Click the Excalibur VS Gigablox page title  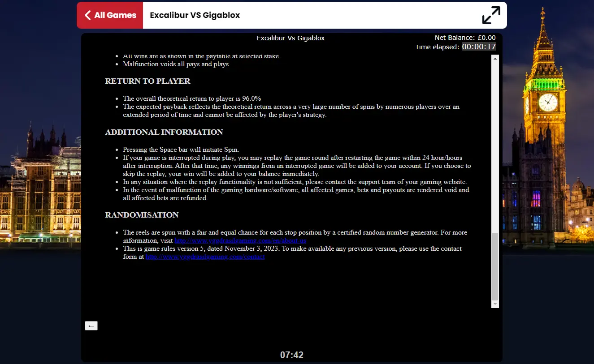(195, 15)
